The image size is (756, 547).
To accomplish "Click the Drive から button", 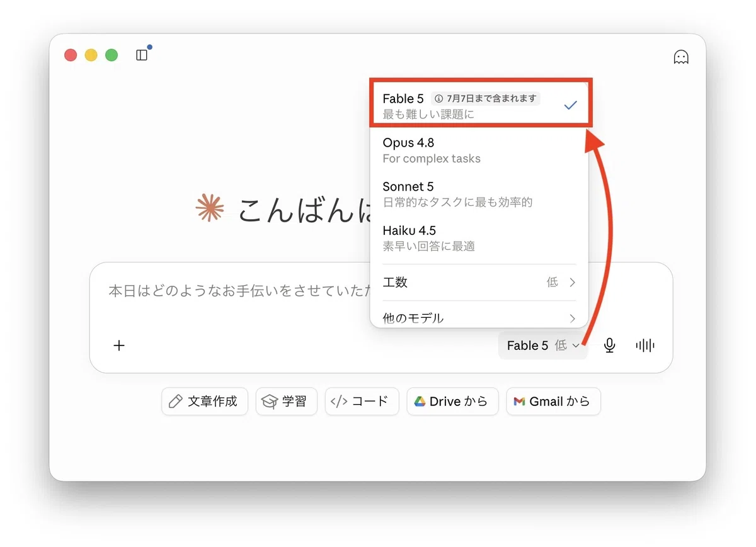I will (452, 402).
